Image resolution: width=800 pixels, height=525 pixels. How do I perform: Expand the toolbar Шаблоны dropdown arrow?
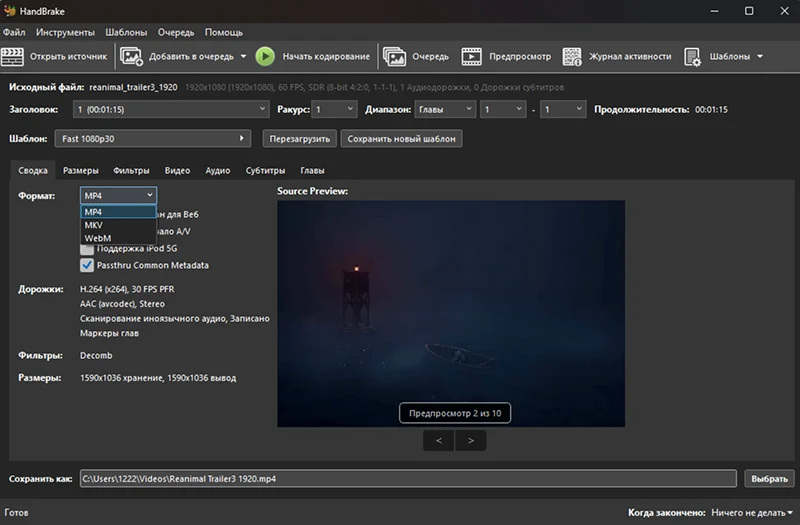[760, 56]
